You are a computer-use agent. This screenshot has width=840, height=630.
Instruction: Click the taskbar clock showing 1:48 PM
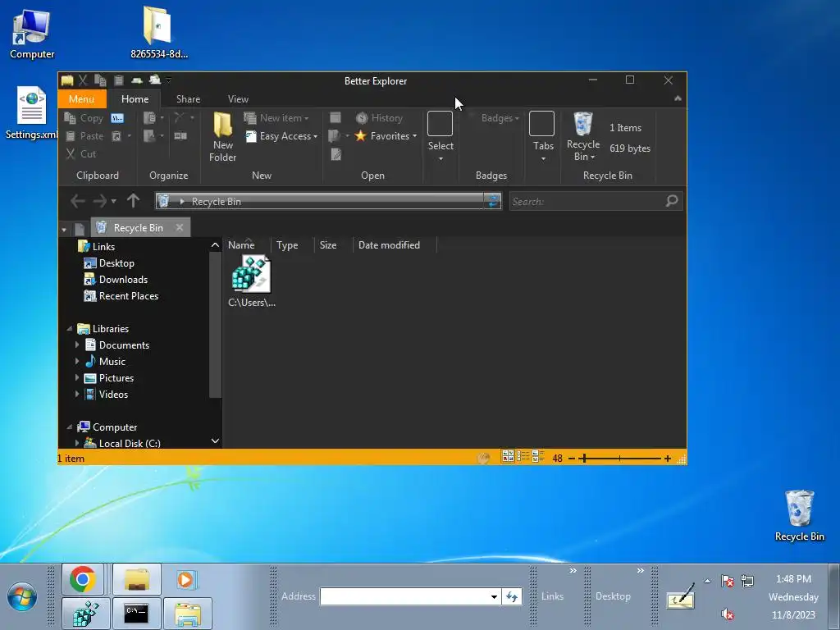(793, 578)
